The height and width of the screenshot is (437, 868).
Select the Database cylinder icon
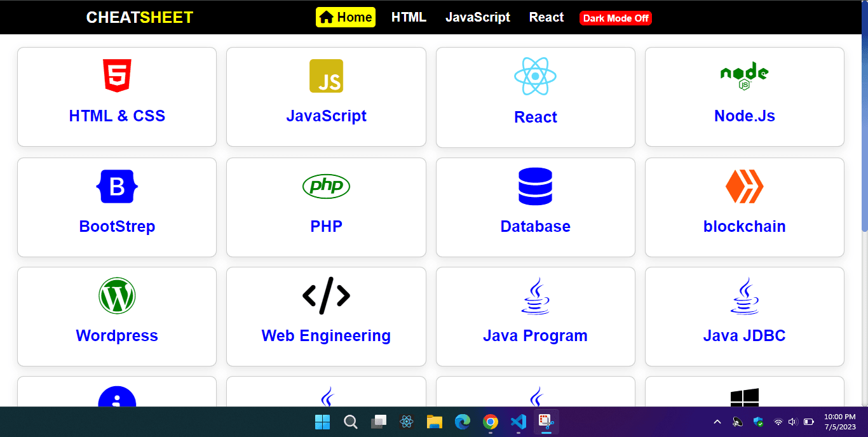tap(535, 186)
